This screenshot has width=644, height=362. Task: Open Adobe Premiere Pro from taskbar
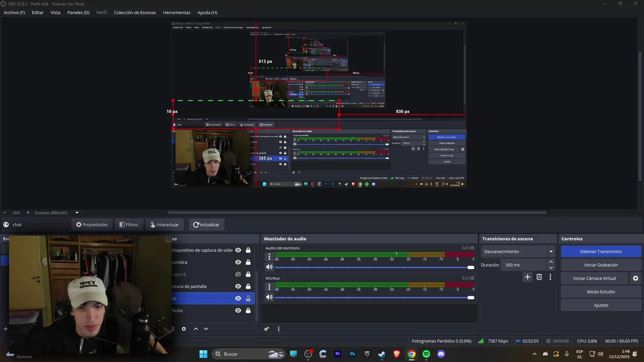pos(338,354)
